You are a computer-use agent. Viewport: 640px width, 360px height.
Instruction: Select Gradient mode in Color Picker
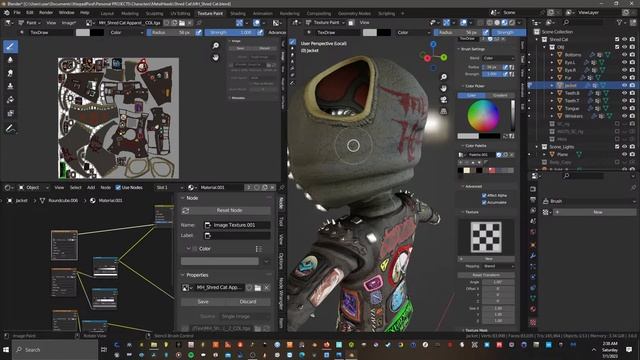coord(500,96)
